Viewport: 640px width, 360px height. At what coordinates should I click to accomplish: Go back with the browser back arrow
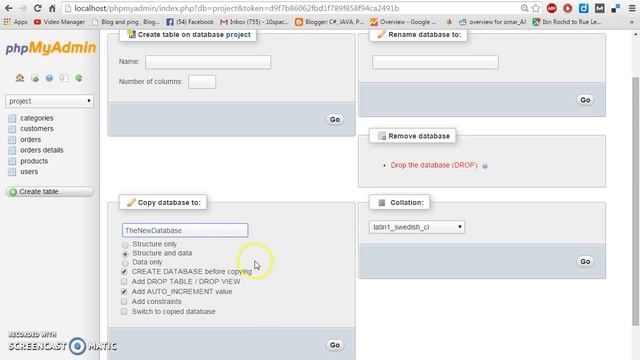tap(8, 8)
